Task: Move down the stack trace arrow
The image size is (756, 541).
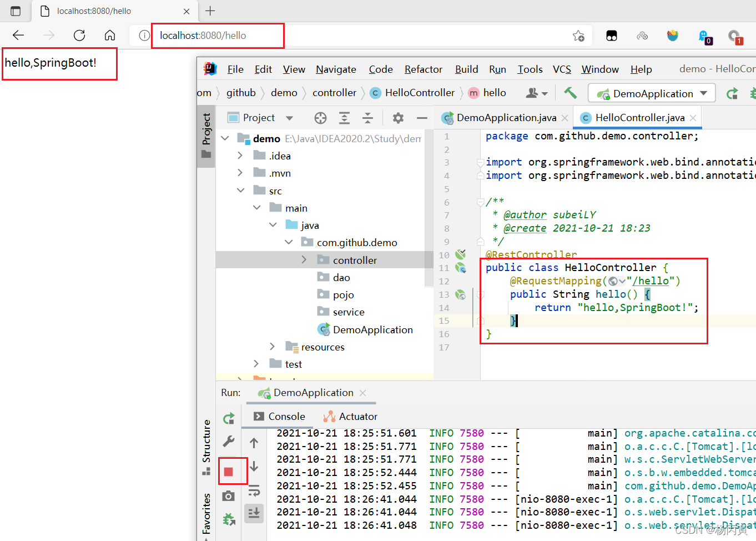Action: 254,466
